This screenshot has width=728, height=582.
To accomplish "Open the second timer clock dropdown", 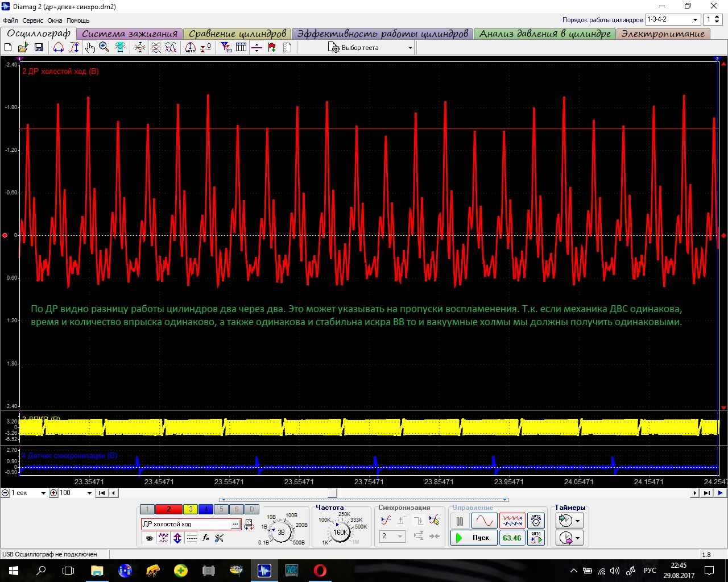I will point(570,538).
